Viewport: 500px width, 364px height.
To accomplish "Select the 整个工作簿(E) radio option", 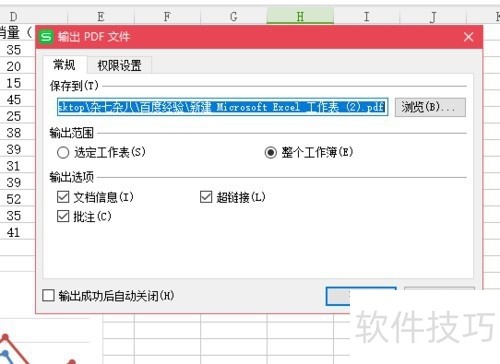I will (309, 153).
